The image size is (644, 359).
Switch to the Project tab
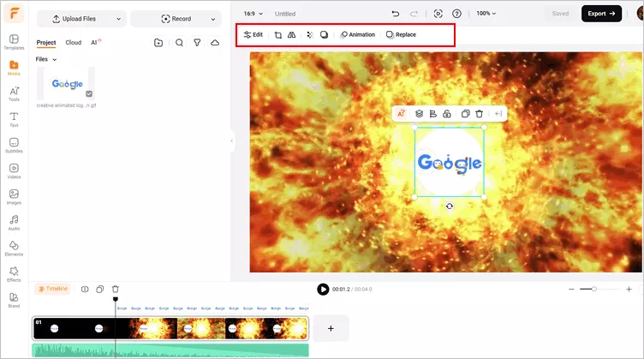click(46, 42)
